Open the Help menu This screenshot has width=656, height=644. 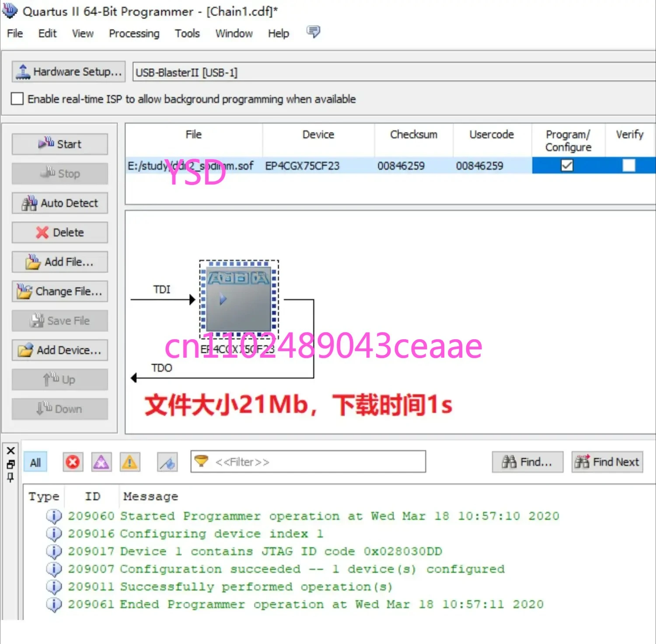(x=279, y=33)
